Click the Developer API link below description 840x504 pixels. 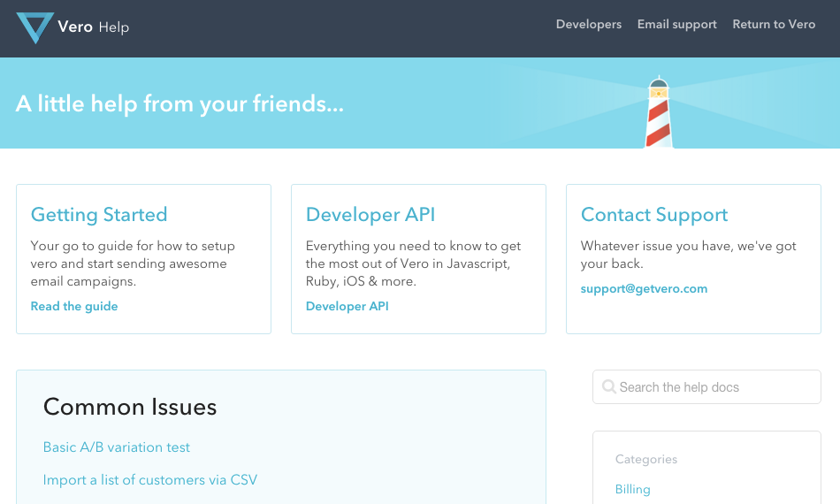point(347,306)
